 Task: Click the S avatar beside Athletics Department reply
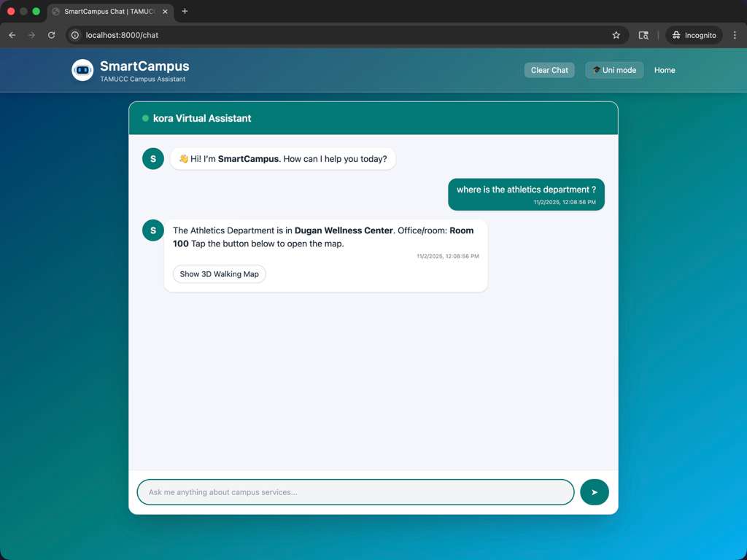pos(153,230)
